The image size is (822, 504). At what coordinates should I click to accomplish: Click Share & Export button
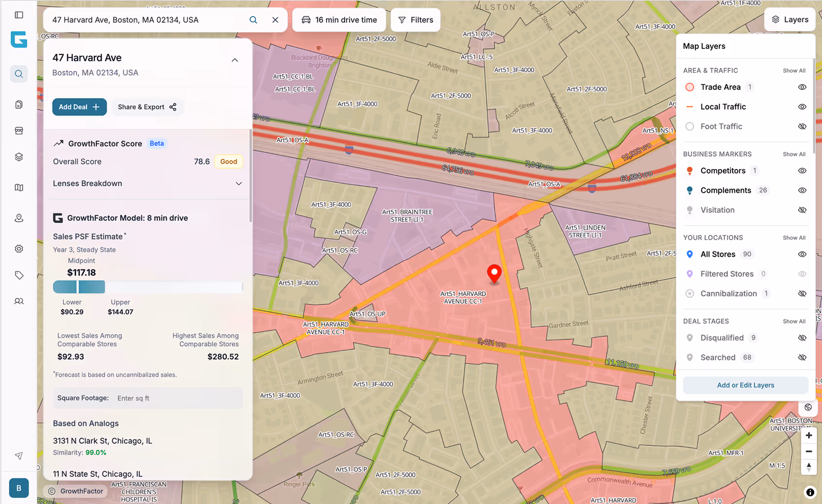tap(147, 107)
